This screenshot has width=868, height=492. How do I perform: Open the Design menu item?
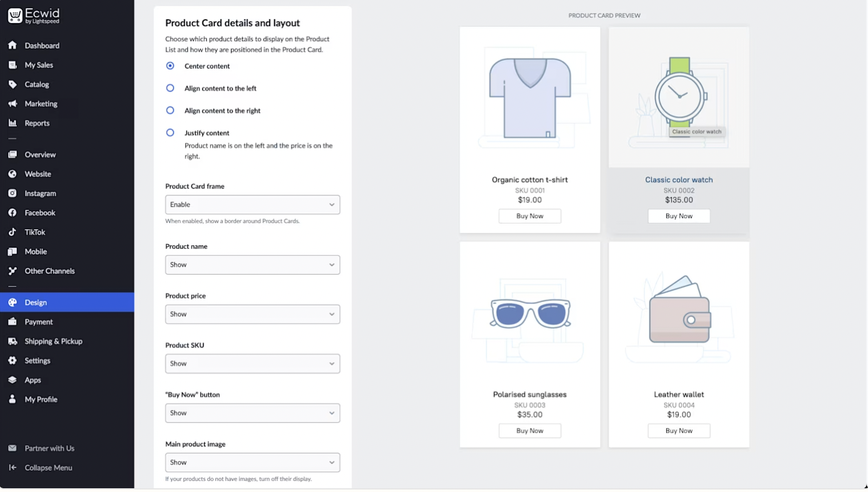point(36,302)
